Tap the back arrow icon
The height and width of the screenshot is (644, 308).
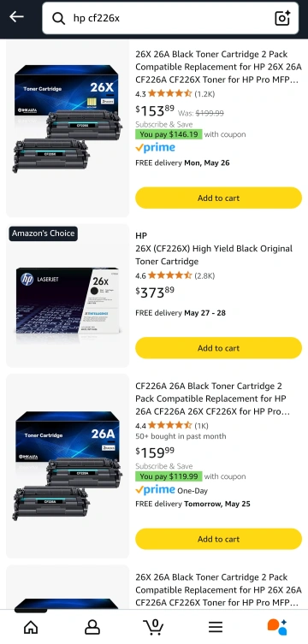16,17
